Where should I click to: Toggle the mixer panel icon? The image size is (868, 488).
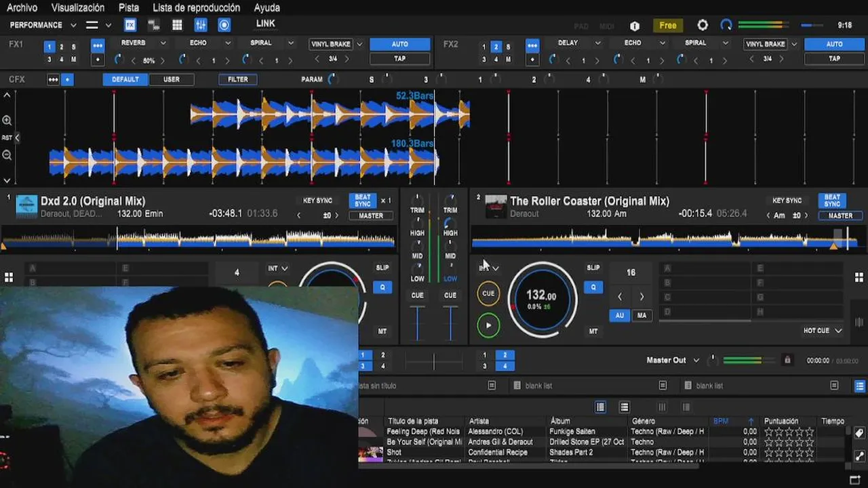(201, 25)
